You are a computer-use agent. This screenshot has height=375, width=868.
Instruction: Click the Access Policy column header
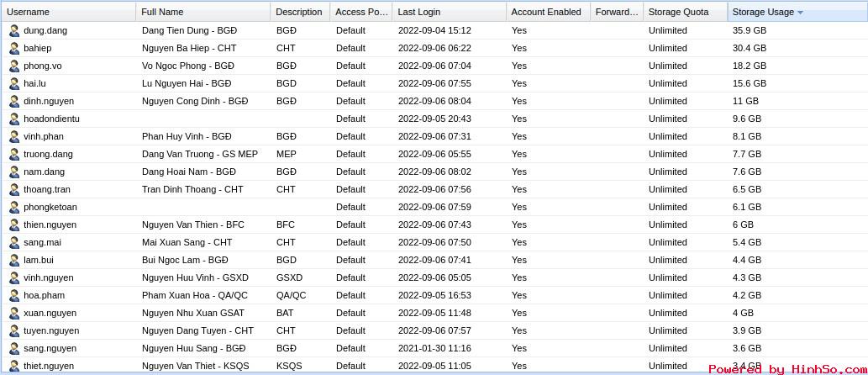pyautogui.click(x=360, y=12)
